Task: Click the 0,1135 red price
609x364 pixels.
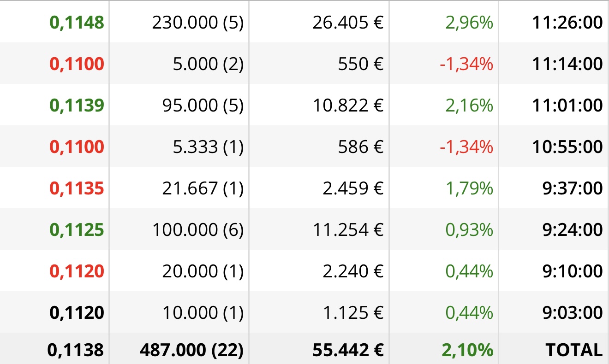Action: 77,188
